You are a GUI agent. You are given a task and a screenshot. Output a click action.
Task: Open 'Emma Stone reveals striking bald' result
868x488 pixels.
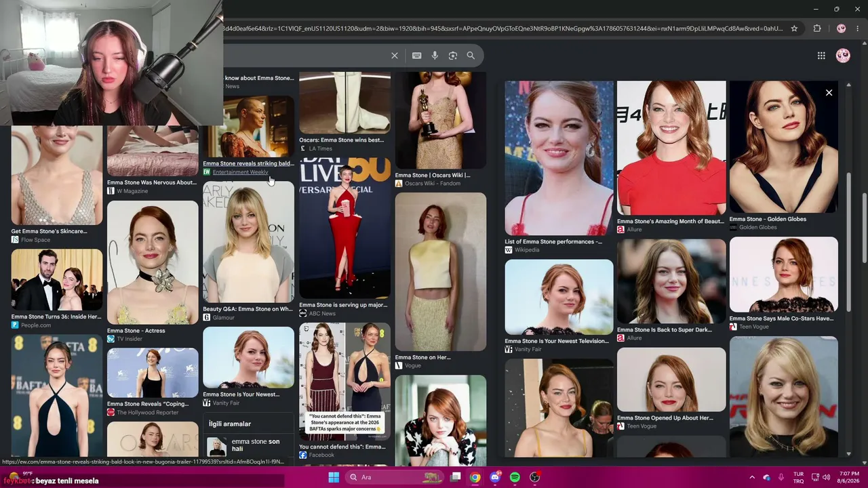[248, 163]
